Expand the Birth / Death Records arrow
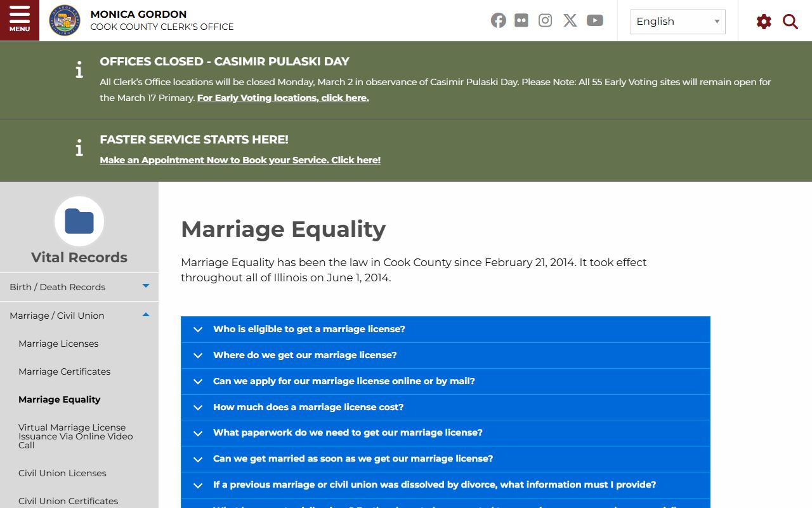The width and height of the screenshot is (812, 508). [146, 286]
